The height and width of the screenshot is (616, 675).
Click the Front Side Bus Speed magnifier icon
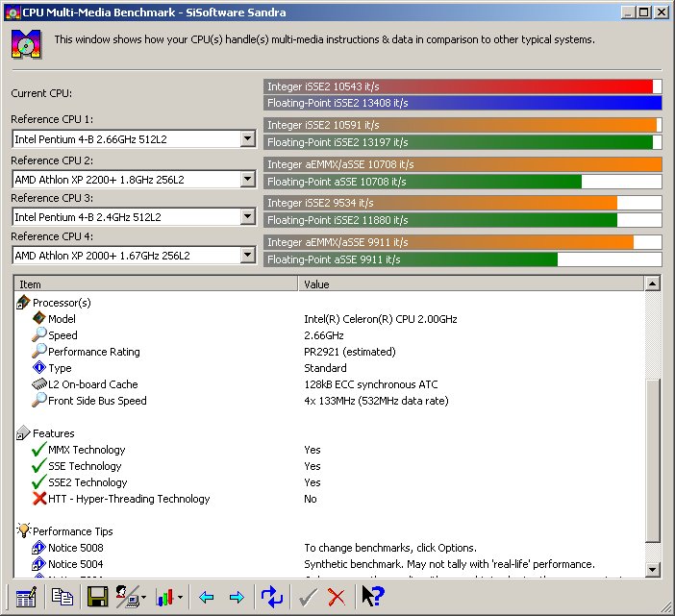(x=38, y=400)
